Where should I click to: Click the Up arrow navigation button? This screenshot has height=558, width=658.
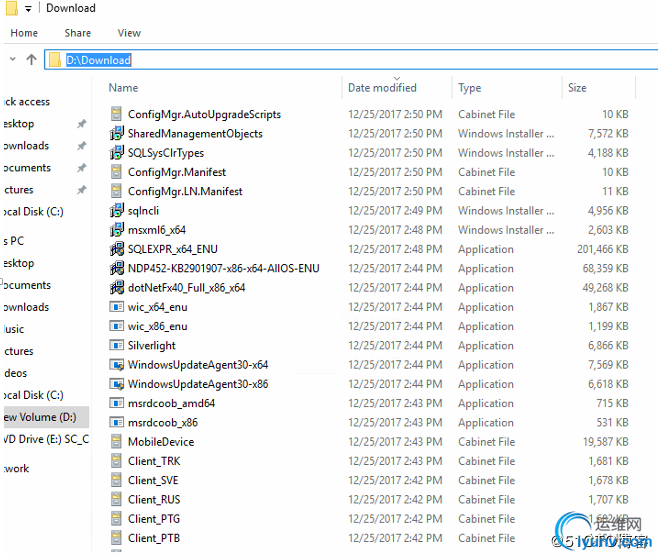pyautogui.click(x=31, y=60)
